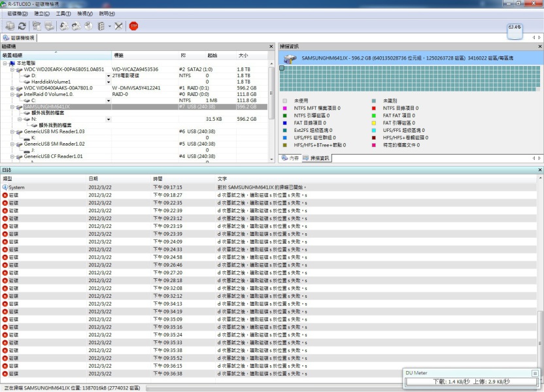544x392 pixels.
Task: Collapse the IntelRaid 0 Volume1.0. tree node
Action: (12, 95)
